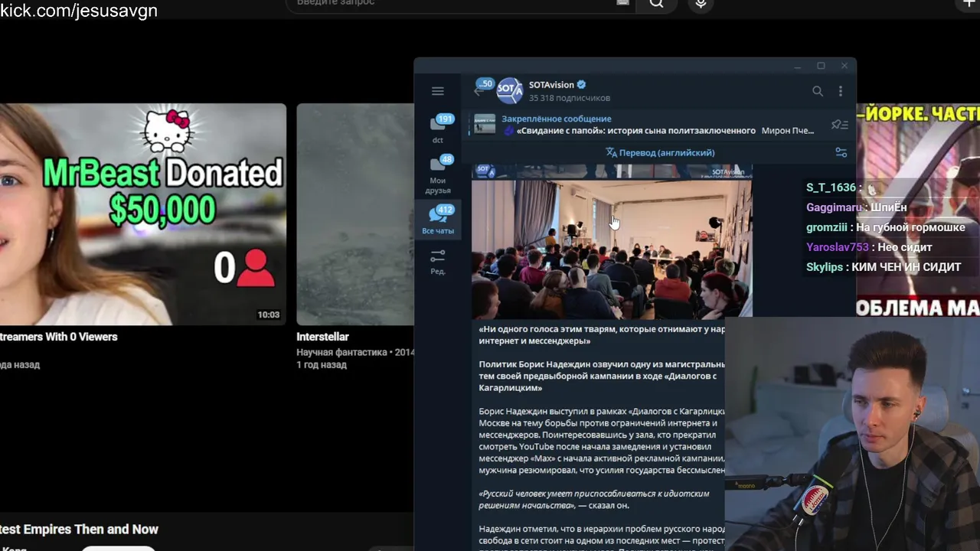The image size is (980, 551).
Task: Click the 10:03 duration badge
Action: [268, 315]
